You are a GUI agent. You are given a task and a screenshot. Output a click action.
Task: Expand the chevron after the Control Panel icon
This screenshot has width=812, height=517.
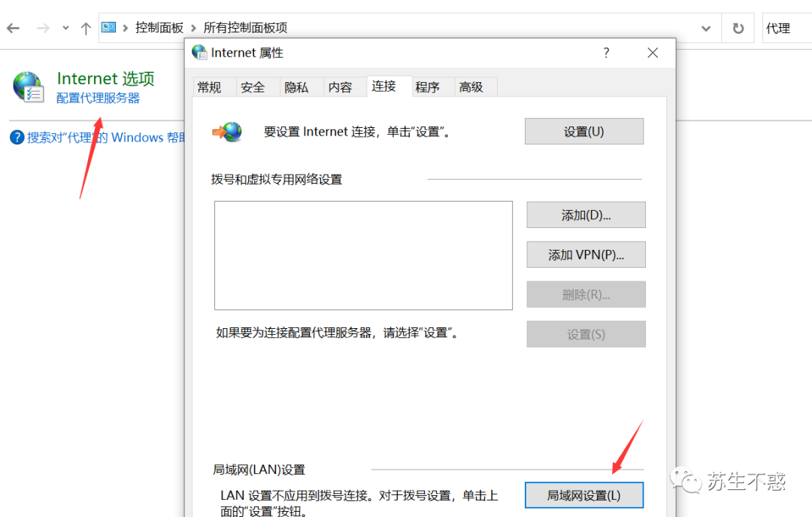pyautogui.click(x=126, y=28)
